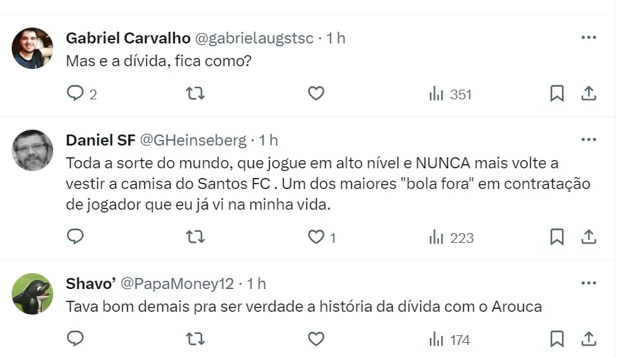Open more options on Shavo's tweet
Screen dimensions: 644x358
point(588,283)
